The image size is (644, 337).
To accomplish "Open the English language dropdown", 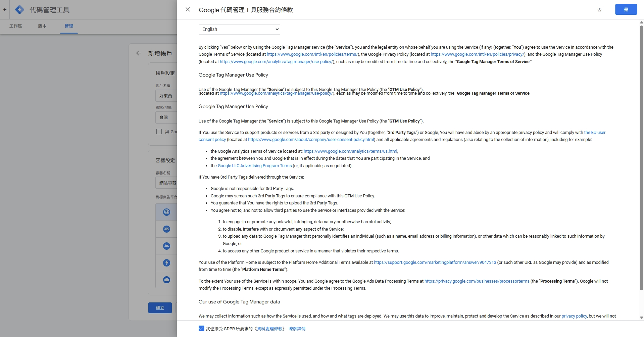I will 239,29.
